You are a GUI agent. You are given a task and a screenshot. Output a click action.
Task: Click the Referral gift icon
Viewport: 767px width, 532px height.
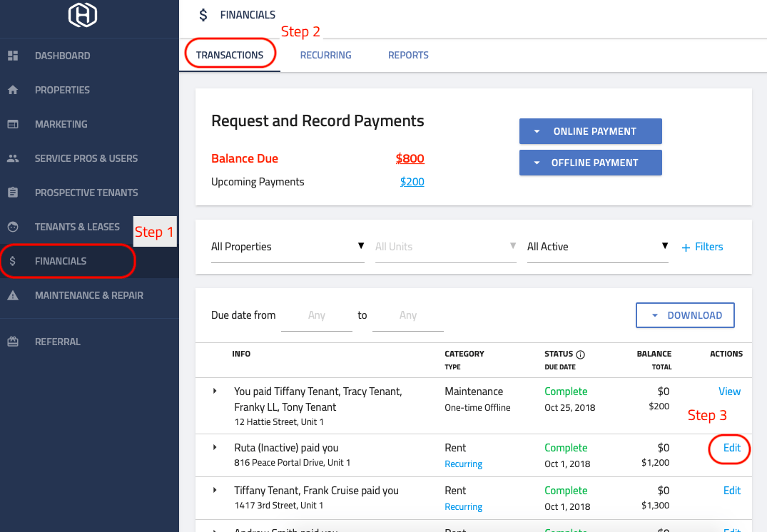tap(13, 342)
